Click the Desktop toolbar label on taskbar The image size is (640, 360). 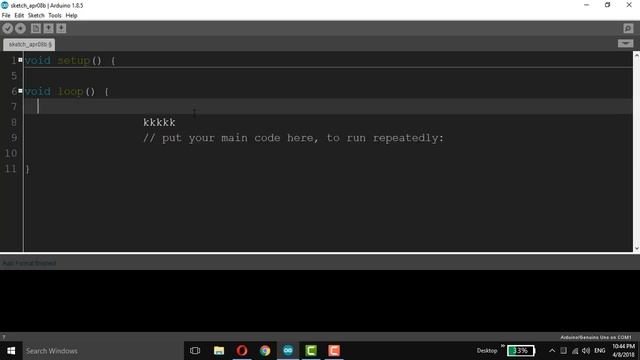pos(487,351)
